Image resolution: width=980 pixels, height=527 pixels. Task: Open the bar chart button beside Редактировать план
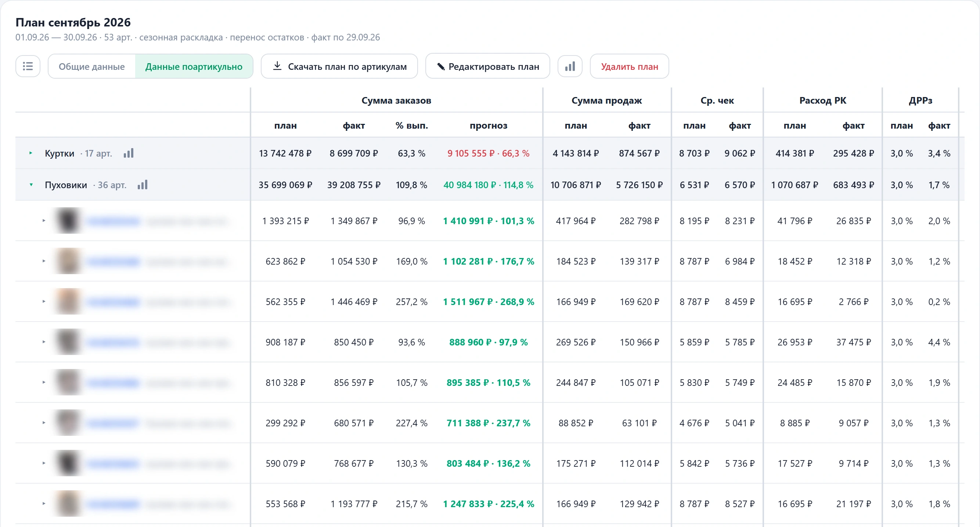[569, 66]
